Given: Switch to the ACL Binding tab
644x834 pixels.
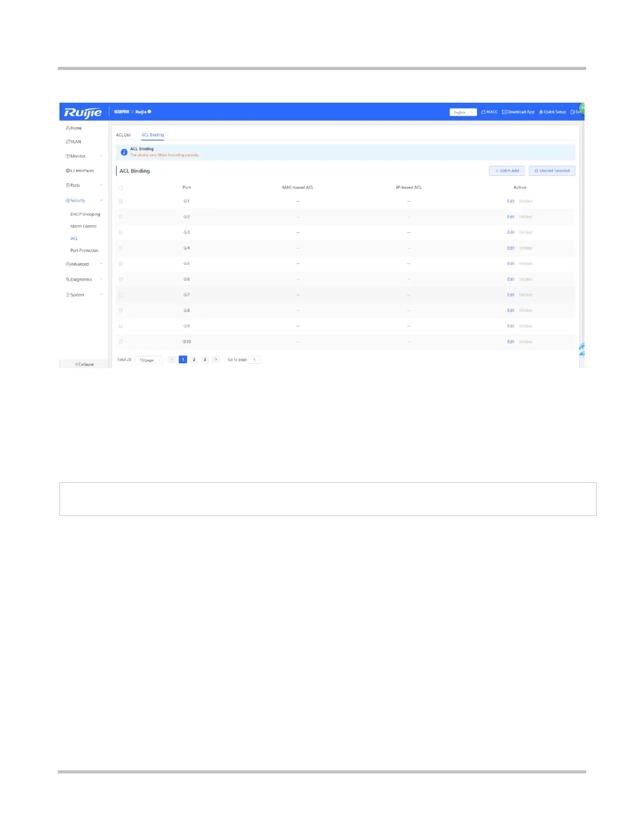Looking at the screenshot, I should 153,135.
